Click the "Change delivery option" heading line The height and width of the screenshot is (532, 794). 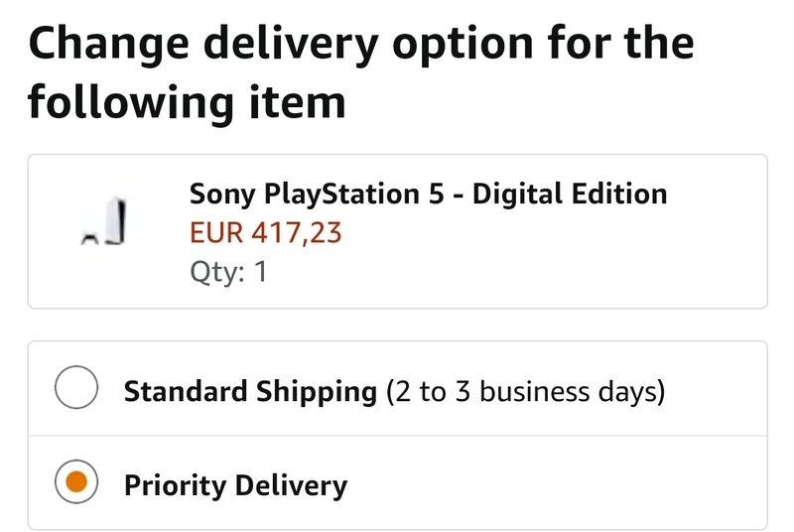tap(361, 44)
